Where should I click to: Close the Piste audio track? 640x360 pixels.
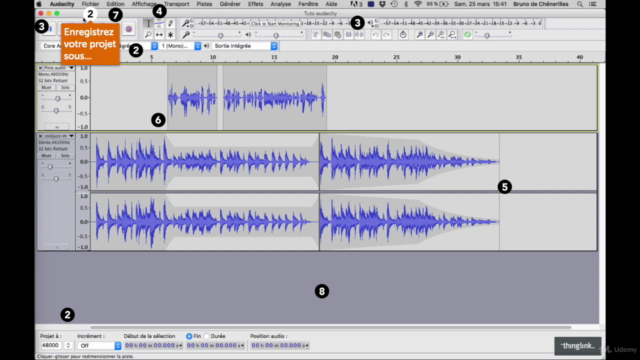(x=40, y=68)
